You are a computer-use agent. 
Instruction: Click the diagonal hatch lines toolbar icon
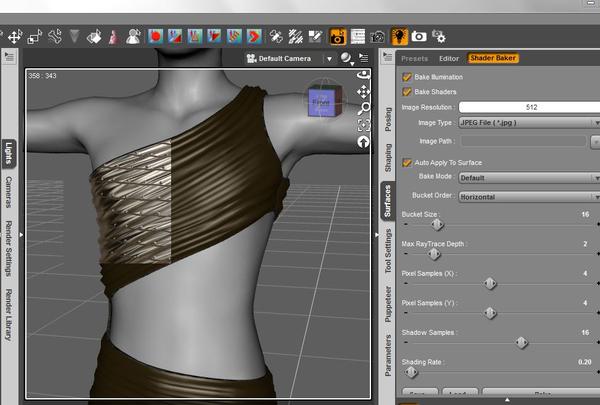295,37
